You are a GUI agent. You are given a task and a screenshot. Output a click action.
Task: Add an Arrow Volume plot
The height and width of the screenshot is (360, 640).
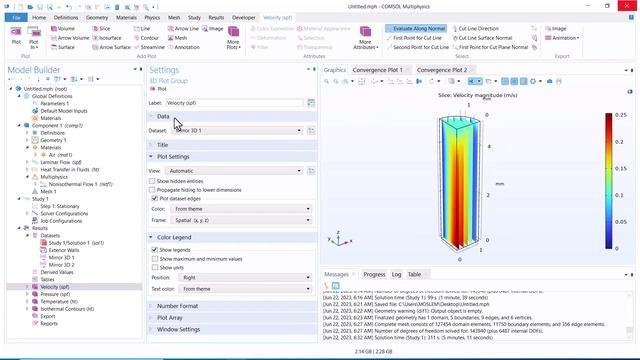[x=70, y=38]
